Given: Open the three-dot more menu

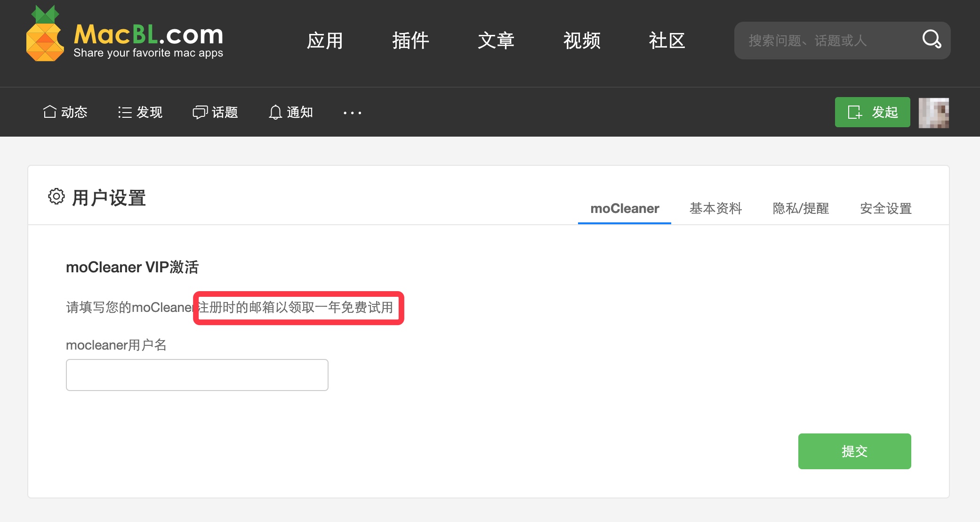Looking at the screenshot, I should point(352,113).
